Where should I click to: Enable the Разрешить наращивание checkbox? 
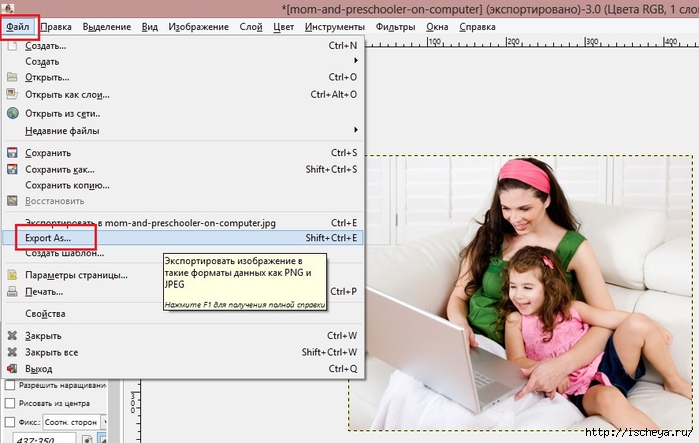point(10,385)
